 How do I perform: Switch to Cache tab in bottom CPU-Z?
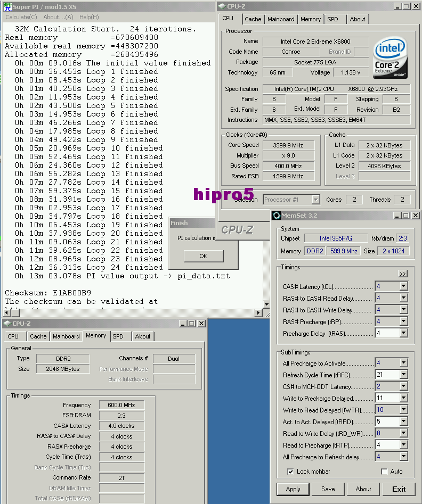38,336
